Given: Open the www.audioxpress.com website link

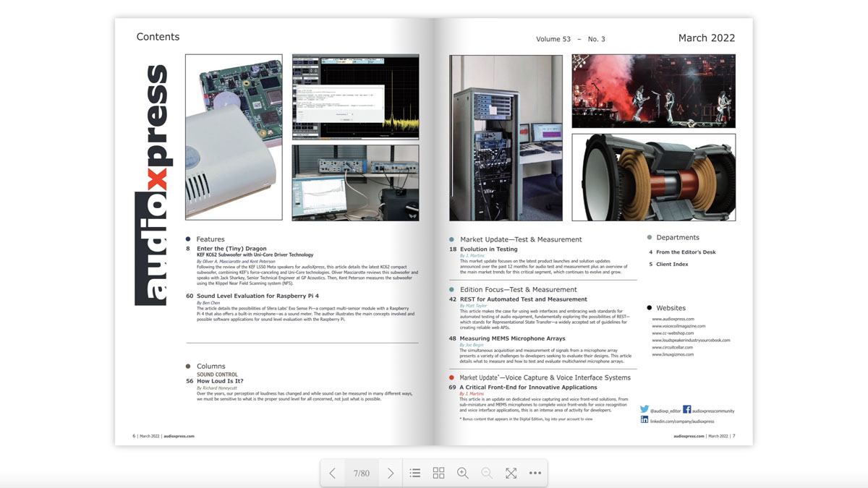Looking at the screenshot, I should click(673, 319).
